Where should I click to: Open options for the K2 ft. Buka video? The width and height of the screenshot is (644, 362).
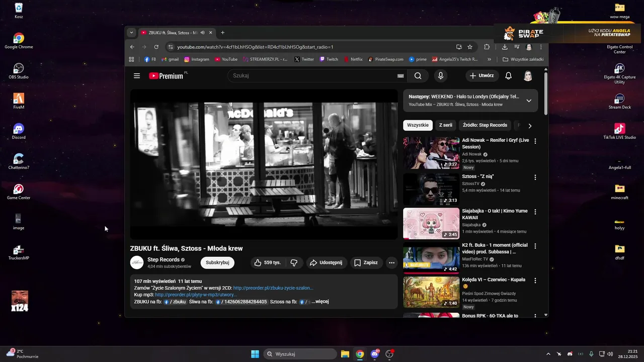pyautogui.click(x=535, y=246)
